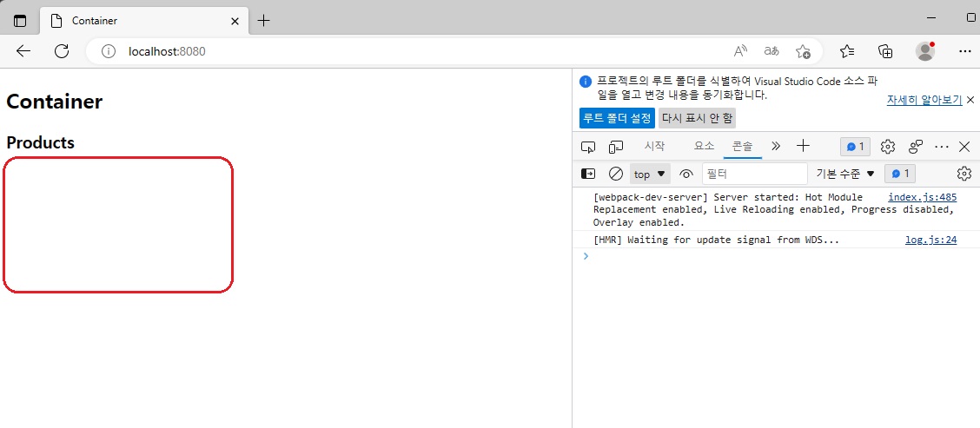The image size is (980, 428).
Task: Open DevTools settings gear in tab bar
Action: pos(888,147)
